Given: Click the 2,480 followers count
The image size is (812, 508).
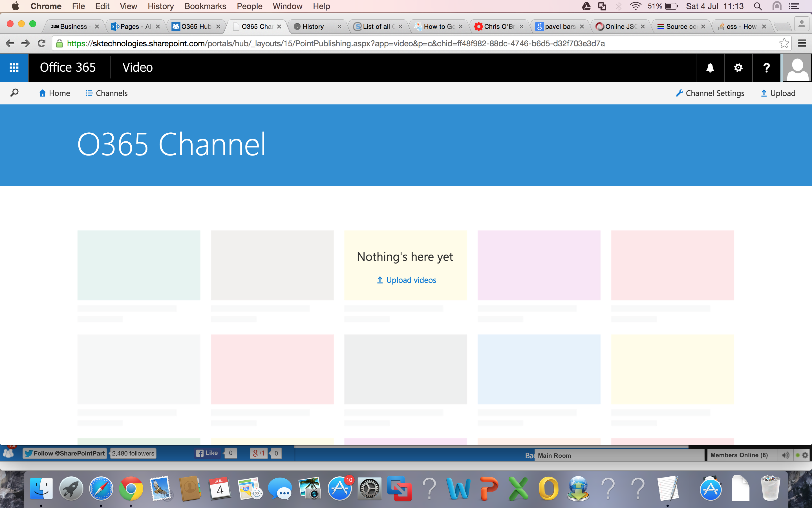Looking at the screenshot, I should (133, 453).
